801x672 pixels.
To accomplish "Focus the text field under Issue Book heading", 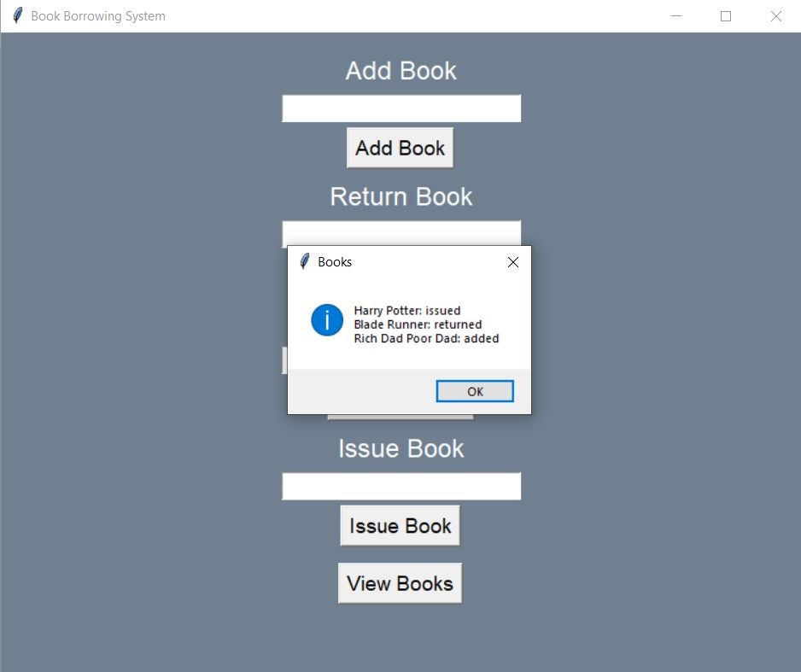I will [x=401, y=487].
